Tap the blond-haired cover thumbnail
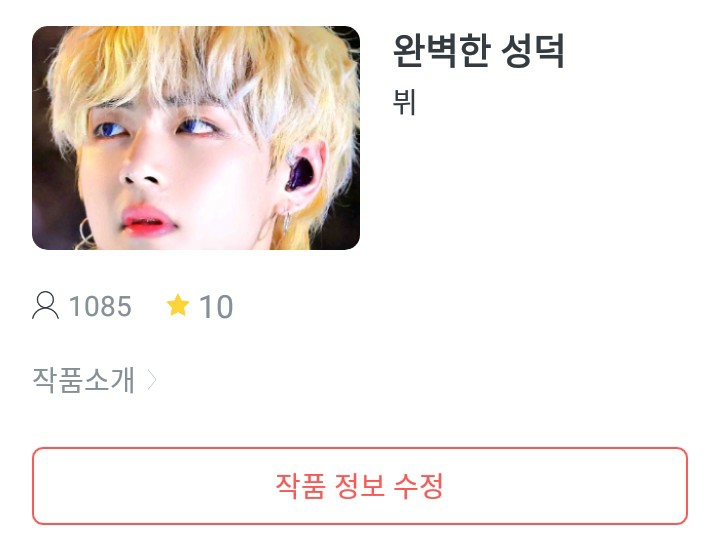Screen dimensions: 720x540 click(196, 138)
